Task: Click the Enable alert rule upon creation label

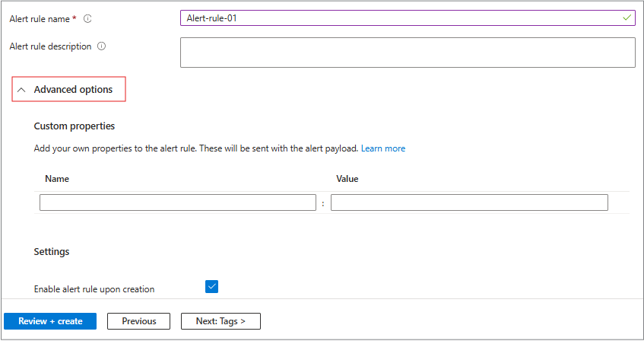Action: 94,289
